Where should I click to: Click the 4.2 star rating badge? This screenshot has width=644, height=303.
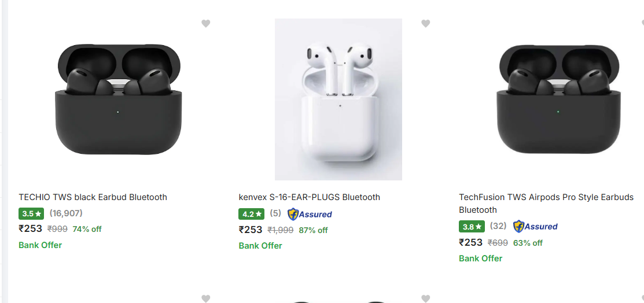coord(251,214)
